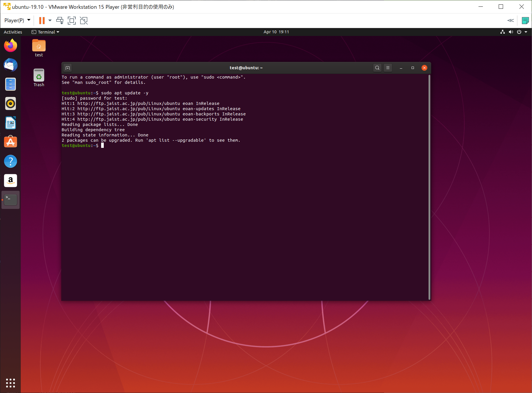This screenshot has width=532, height=393.
Task: Click the power icon in top bar
Action: point(519,32)
